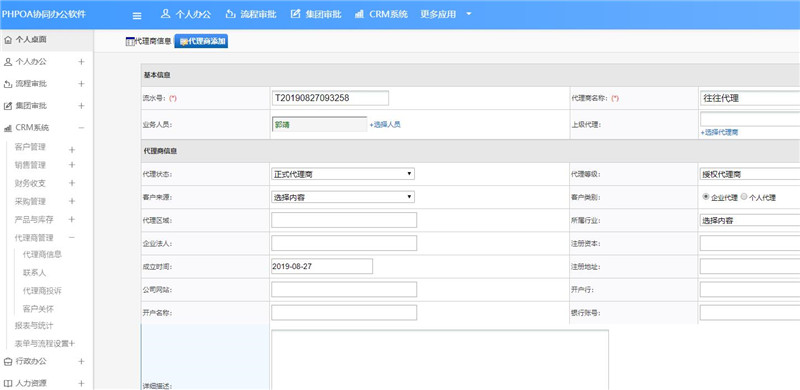Open 客户关怀 in sidebar submenu

pyautogui.click(x=38, y=309)
